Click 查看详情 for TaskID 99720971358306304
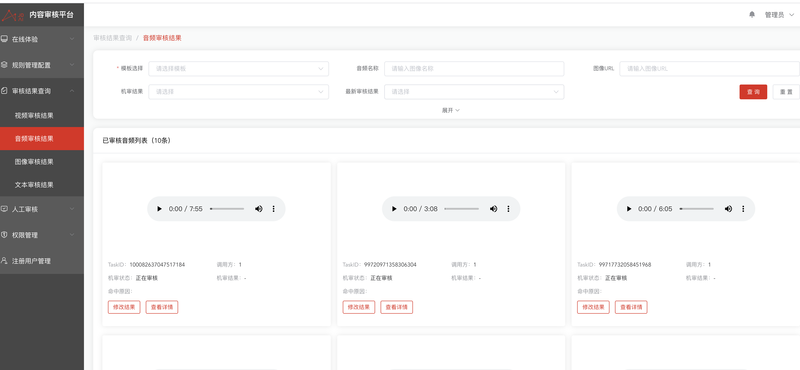The width and height of the screenshot is (800, 370). [396, 307]
